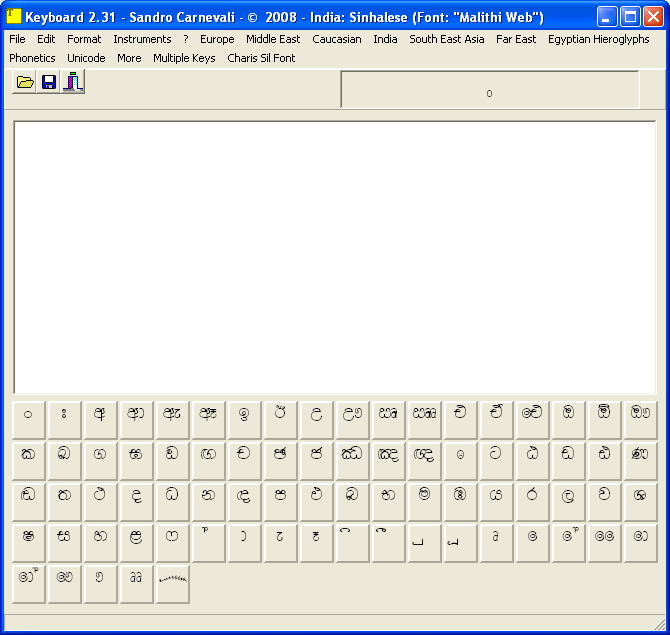Click the Save floppy disk icon
This screenshot has height=635, width=670.
pyautogui.click(x=49, y=82)
